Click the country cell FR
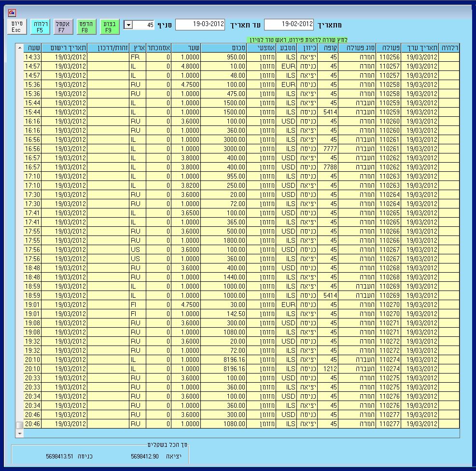The width and height of the screenshot is (476, 471). (138, 57)
